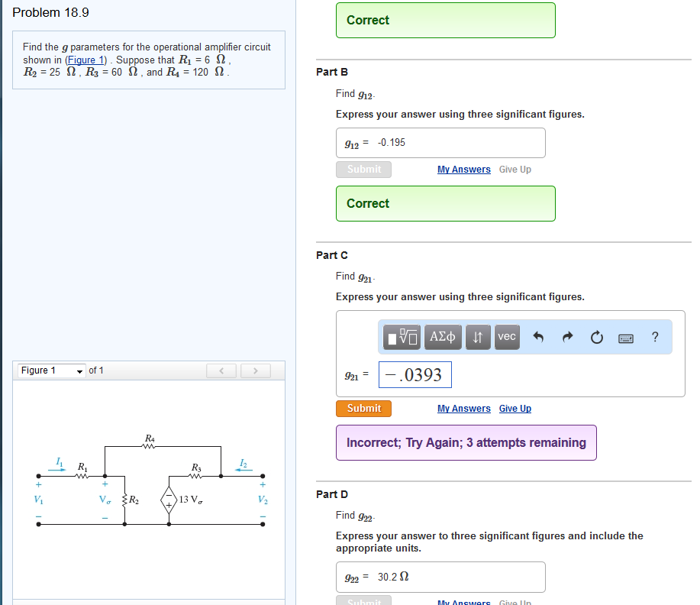This screenshot has width=700, height=605.
Task: Redo the last equation edit
Action: 569,337
